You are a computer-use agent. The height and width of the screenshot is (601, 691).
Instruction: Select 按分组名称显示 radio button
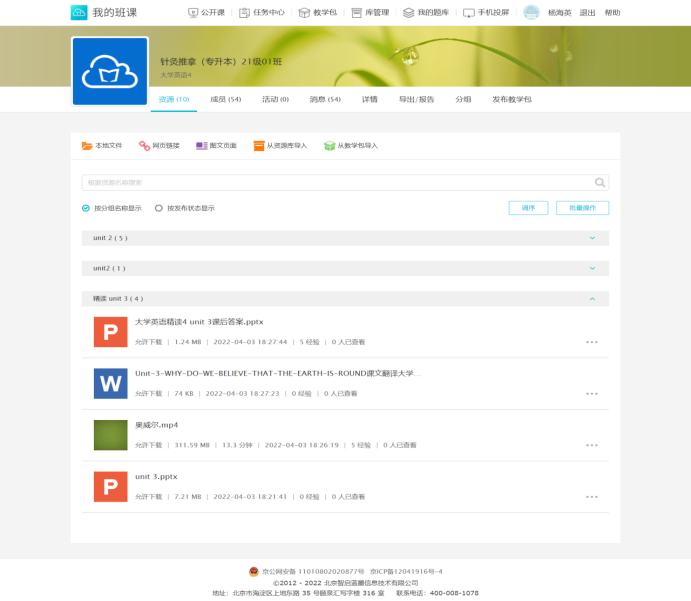[86, 208]
